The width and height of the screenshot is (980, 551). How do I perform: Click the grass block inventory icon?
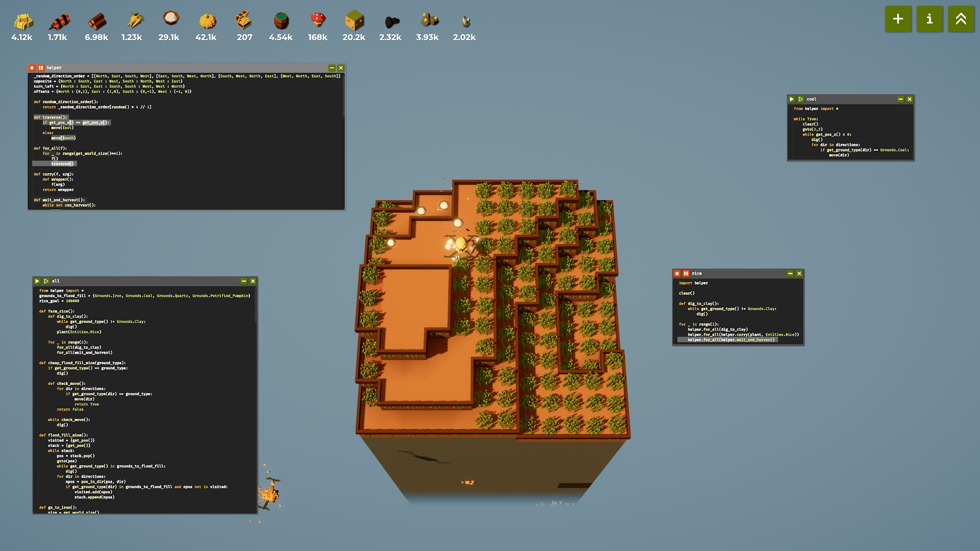(x=355, y=20)
